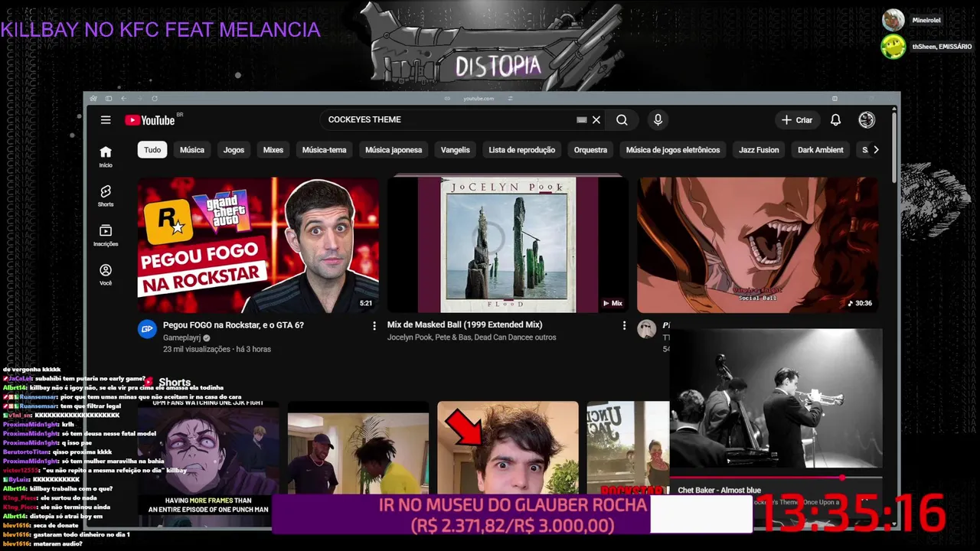Image resolution: width=980 pixels, height=551 pixels.
Task: Clear the search text with the X
Action: 596,119
